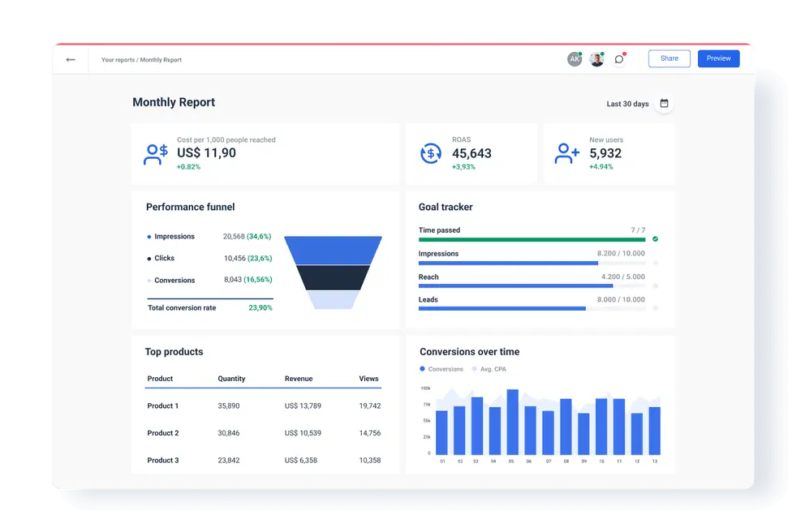Screen dimensions: 805x532
Task: Click the bar for day 13
Action: click(655, 431)
